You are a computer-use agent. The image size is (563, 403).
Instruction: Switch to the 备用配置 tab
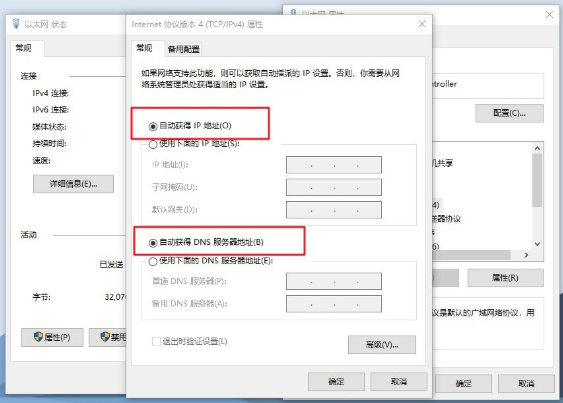coord(183,49)
